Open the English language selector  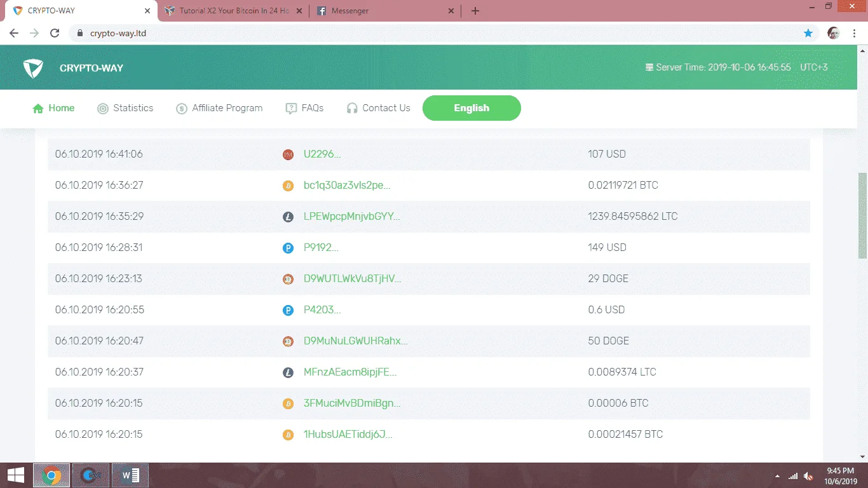click(x=471, y=108)
